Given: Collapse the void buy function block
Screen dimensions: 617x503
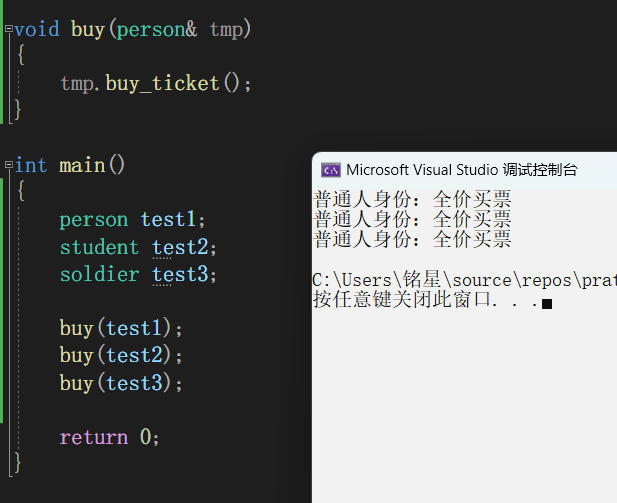Looking at the screenshot, I should coord(8,29).
